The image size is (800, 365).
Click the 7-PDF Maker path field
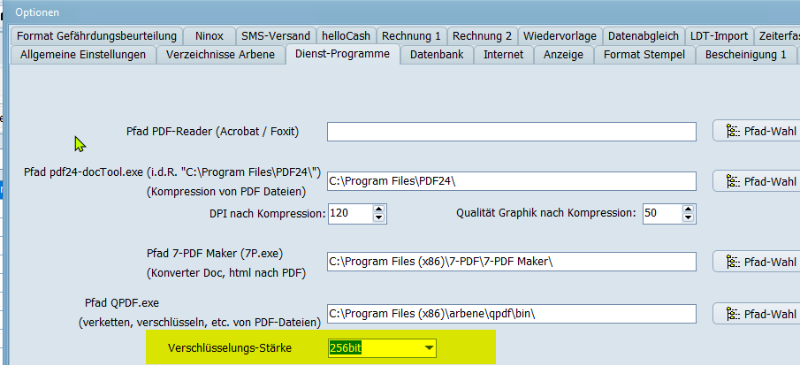coord(512,262)
